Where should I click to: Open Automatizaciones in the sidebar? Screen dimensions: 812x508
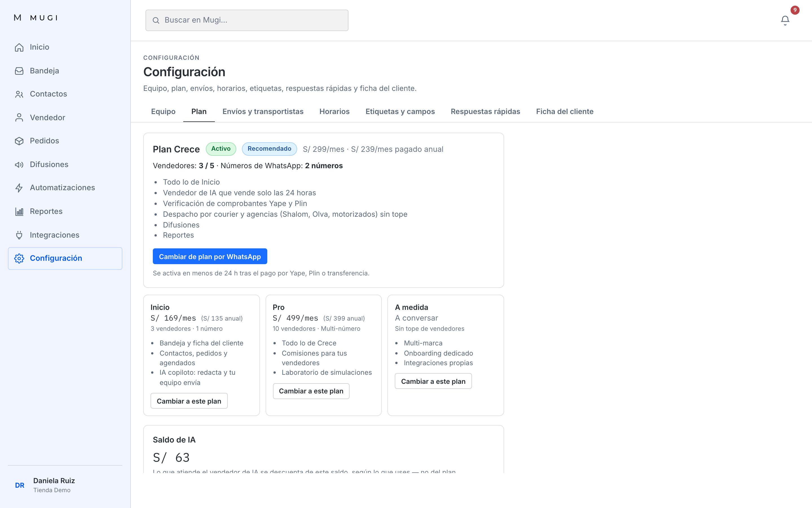click(x=65, y=188)
